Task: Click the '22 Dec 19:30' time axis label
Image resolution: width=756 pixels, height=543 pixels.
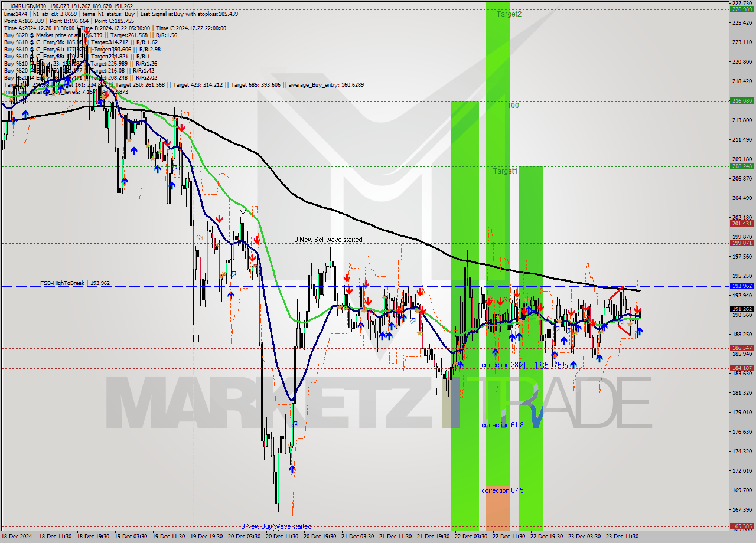Action: [x=547, y=537]
